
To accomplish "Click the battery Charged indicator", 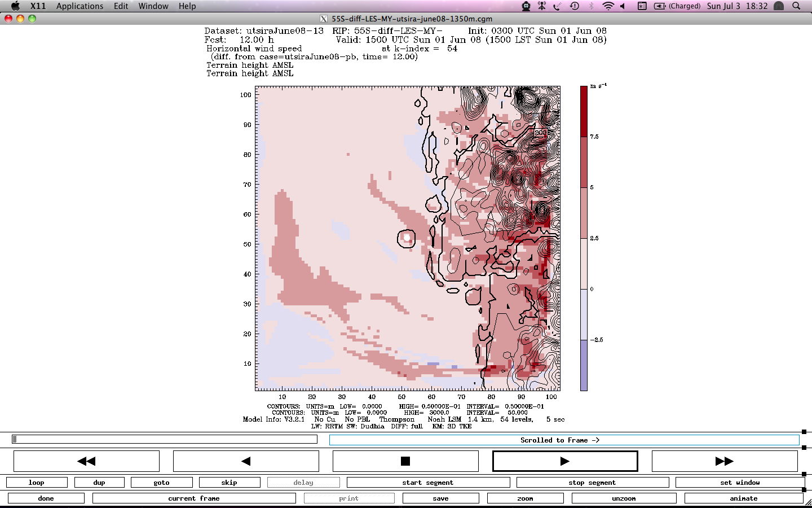I will point(677,6).
